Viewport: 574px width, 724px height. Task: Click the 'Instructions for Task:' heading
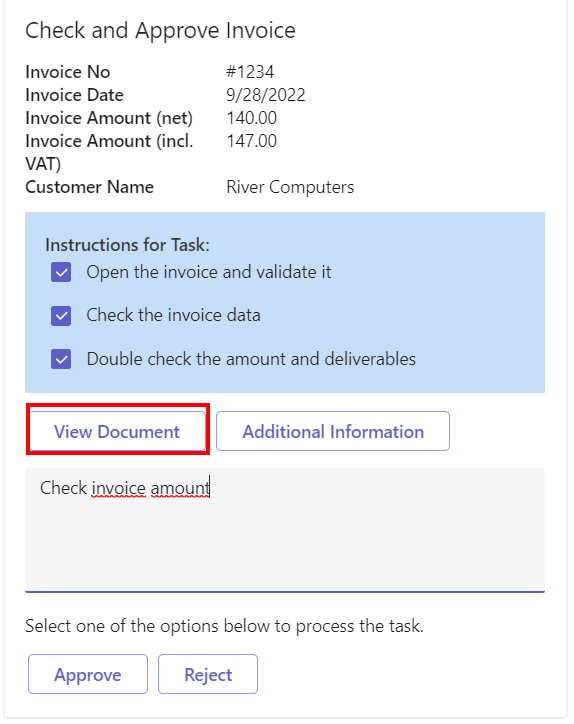tap(127, 245)
